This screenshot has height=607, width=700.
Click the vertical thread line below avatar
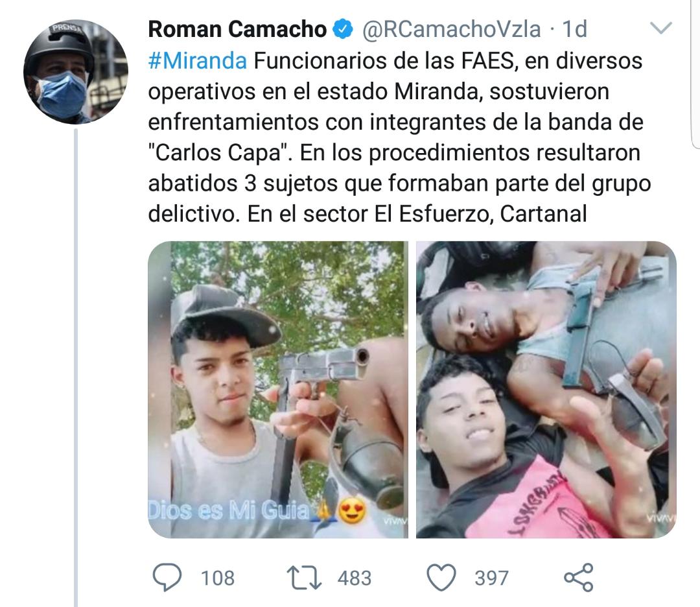[x=76, y=367]
